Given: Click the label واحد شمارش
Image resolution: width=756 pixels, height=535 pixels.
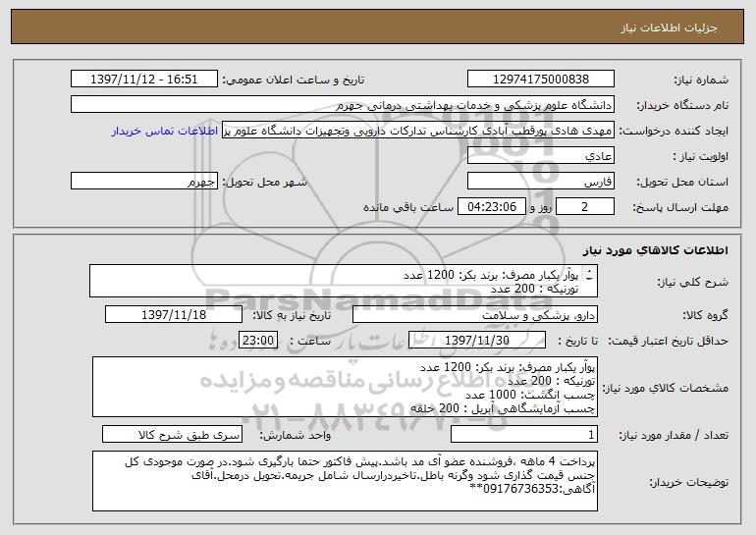Looking at the screenshot, I should pos(296,435).
